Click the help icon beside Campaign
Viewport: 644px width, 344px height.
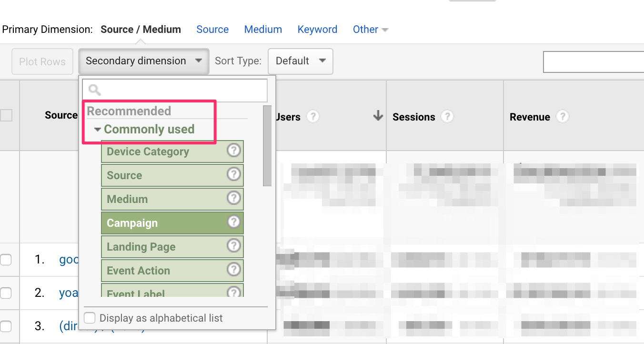pyautogui.click(x=233, y=223)
